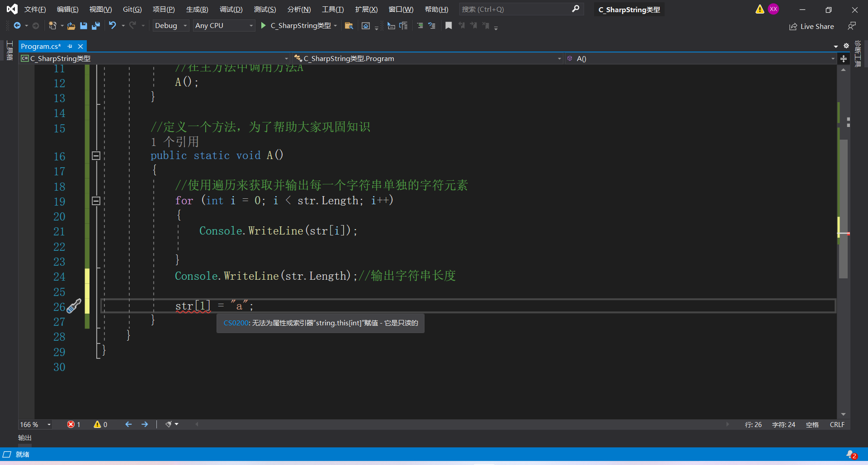Click the 空格 indentation indicator

(x=812, y=424)
